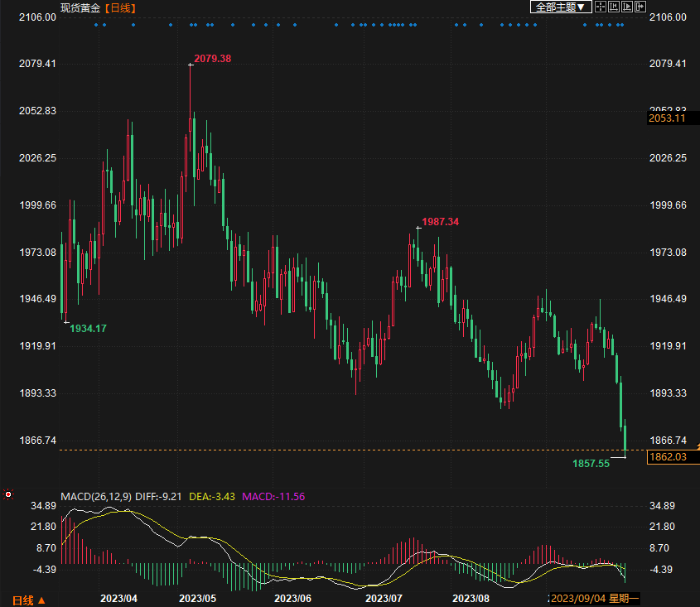The height and width of the screenshot is (607, 700).
Task: Click the 1934.17 low price marker
Action: [88, 329]
